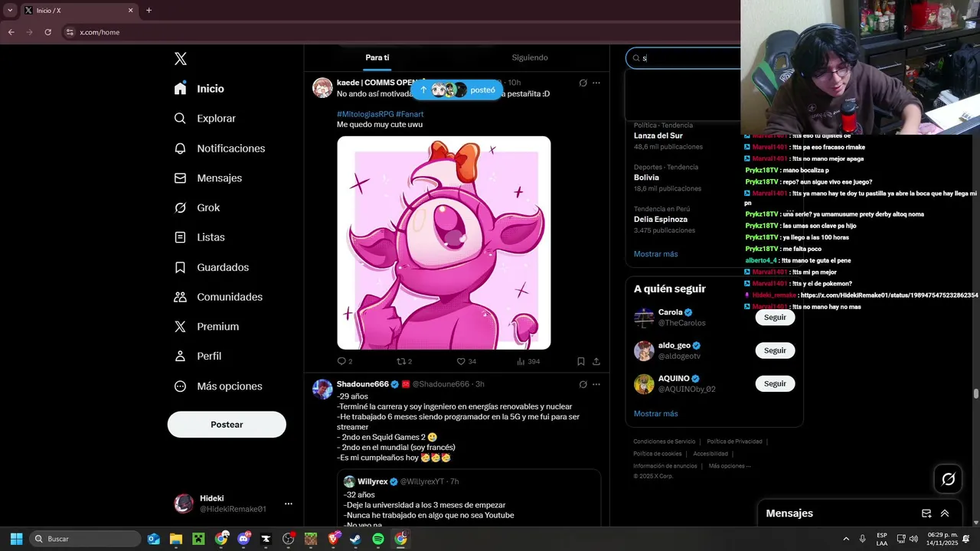Click the x.com/home address bar

[100, 32]
